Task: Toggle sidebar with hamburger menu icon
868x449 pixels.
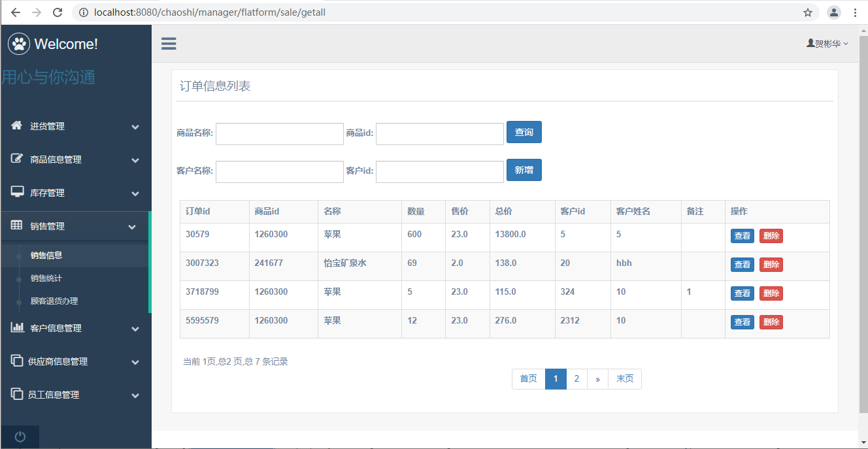Action: [169, 44]
